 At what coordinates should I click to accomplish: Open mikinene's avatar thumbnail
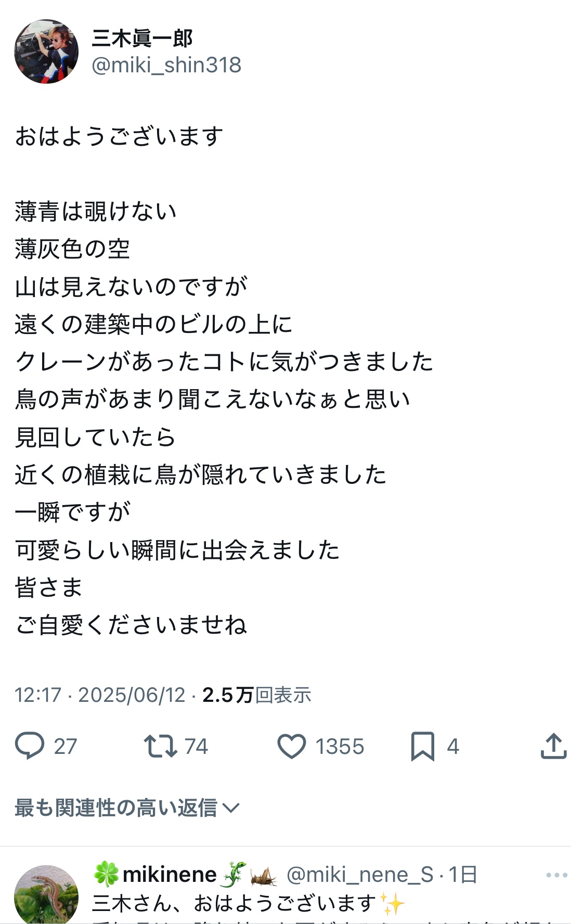coord(46,894)
